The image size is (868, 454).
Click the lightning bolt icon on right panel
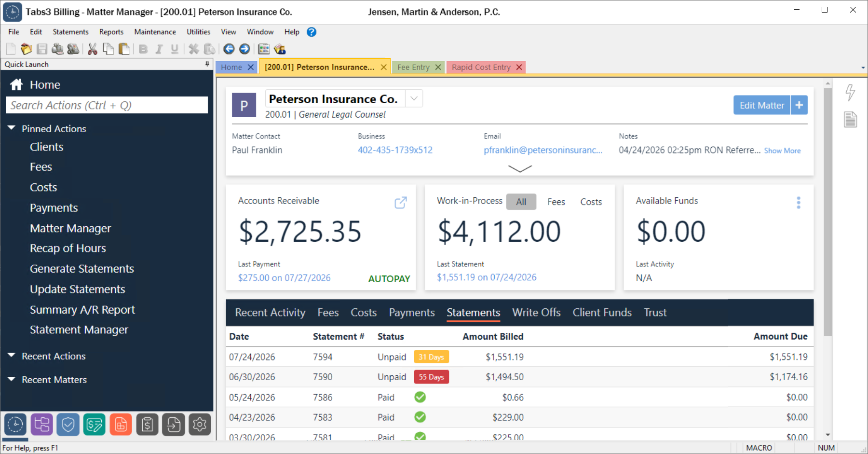(x=850, y=92)
